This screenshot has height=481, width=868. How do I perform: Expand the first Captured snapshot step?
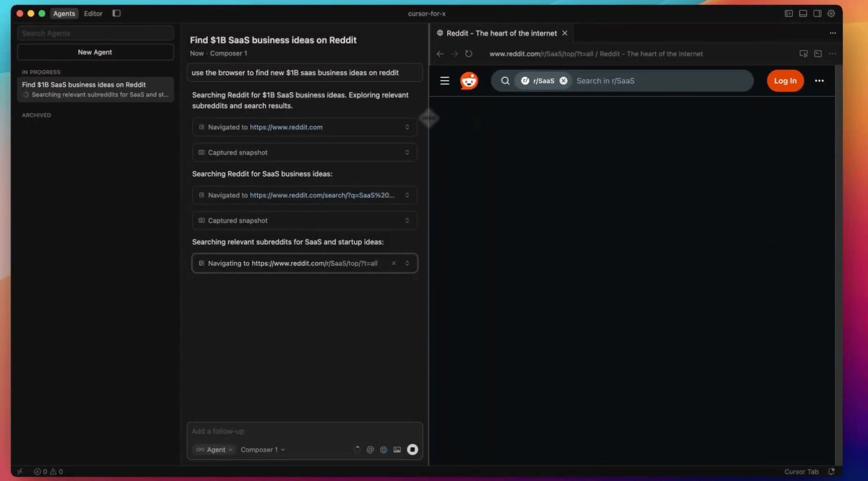[407, 152]
